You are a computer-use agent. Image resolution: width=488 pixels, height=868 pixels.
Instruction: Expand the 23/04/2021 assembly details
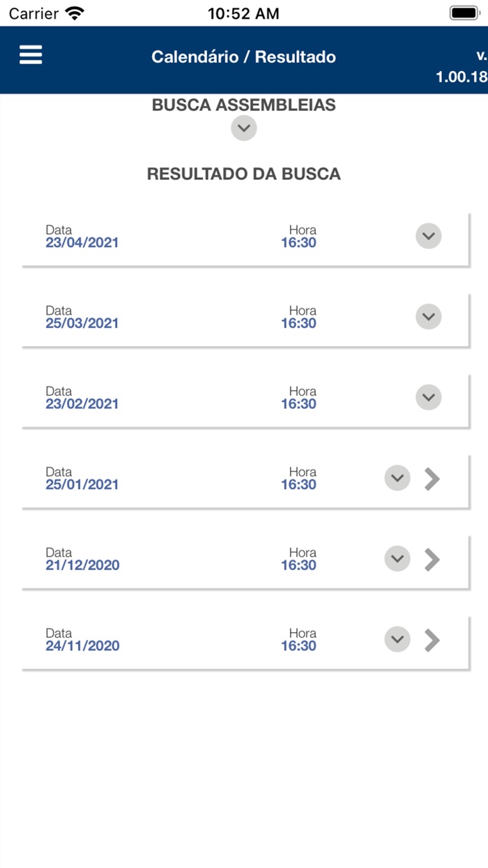point(429,237)
